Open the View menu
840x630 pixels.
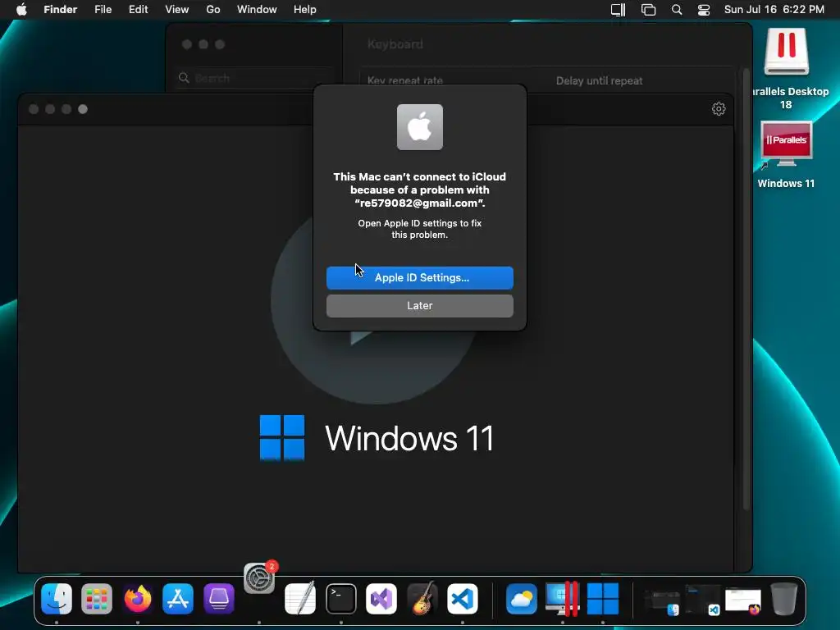tap(177, 10)
